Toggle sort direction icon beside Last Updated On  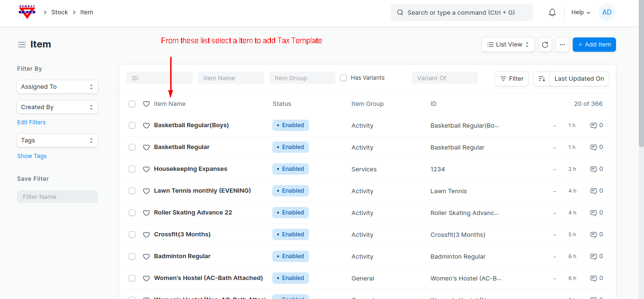pyautogui.click(x=541, y=79)
